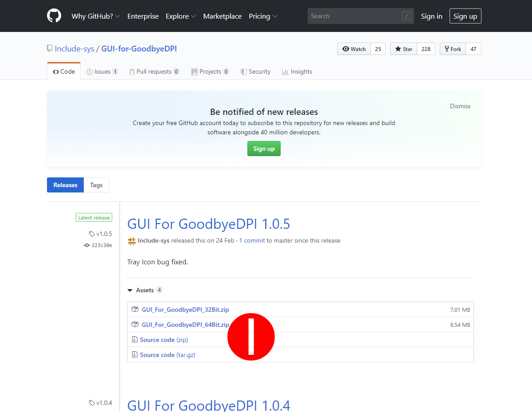Download Source code (tar.gz)

(x=168, y=355)
